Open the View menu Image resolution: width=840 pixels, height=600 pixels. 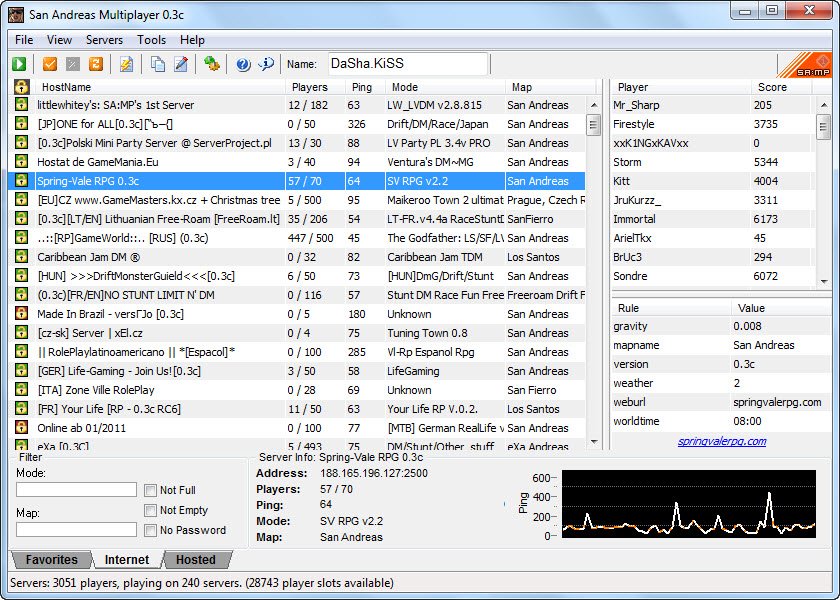coord(59,40)
